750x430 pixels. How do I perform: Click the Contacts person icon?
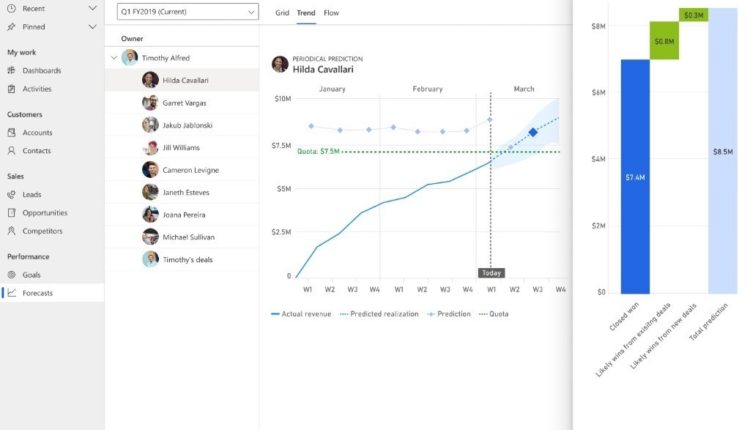click(x=11, y=151)
